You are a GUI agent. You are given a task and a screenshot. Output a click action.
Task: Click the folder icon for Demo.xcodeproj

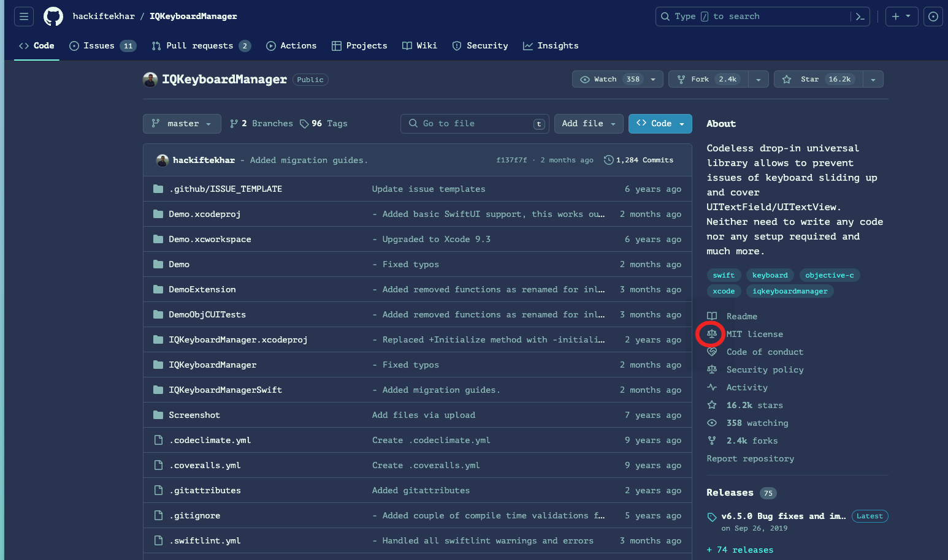pos(158,214)
